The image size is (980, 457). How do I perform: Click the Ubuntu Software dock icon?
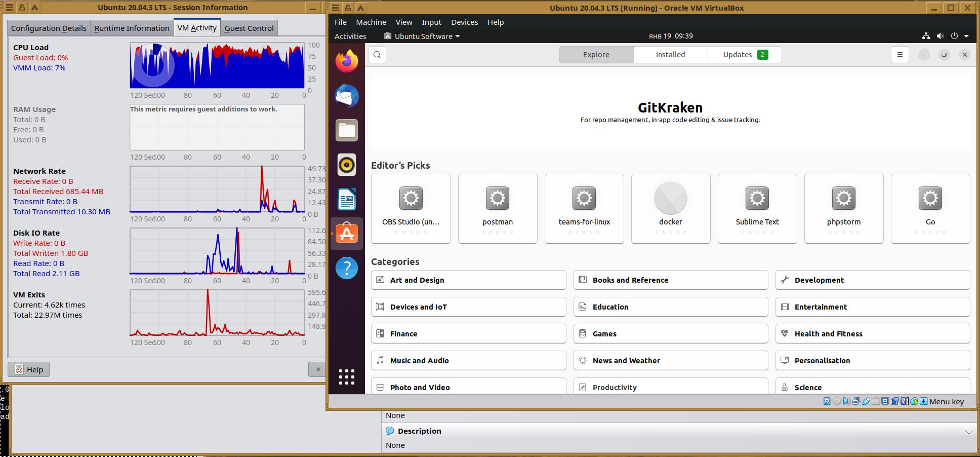[347, 234]
